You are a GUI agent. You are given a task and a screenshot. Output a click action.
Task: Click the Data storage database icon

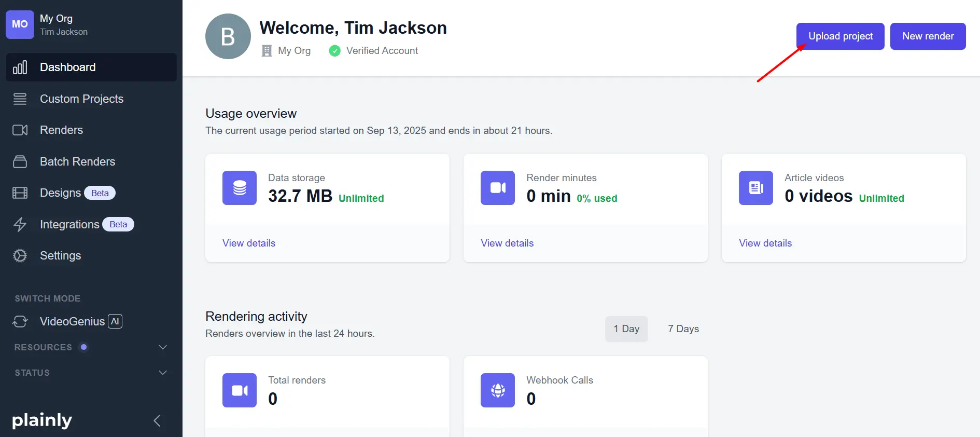click(x=240, y=188)
